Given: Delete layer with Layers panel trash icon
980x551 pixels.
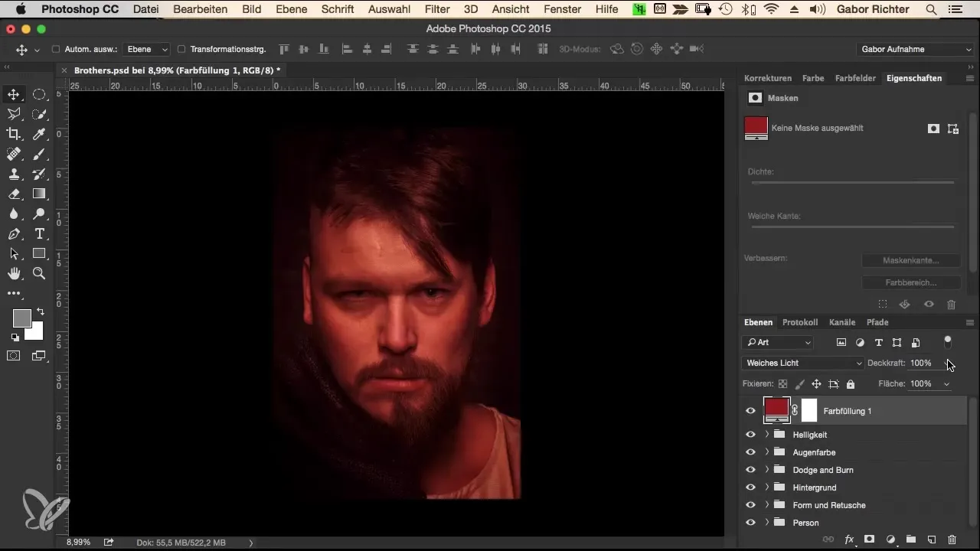Looking at the screenshot, I should 952,540.
